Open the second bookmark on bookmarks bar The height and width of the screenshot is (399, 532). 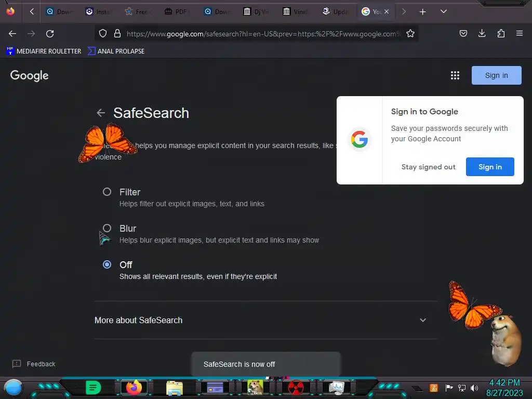pyautogui.click(x=116, y=51)
